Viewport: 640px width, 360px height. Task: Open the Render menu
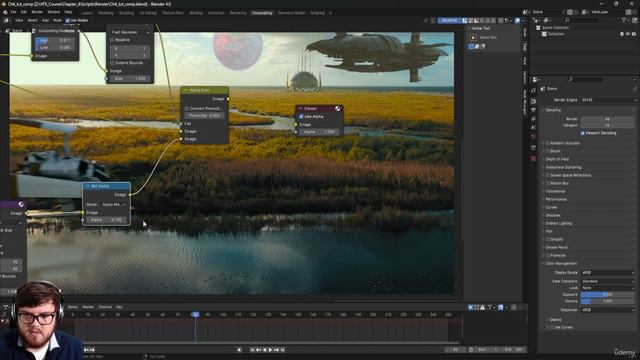[x=37, y=13]
